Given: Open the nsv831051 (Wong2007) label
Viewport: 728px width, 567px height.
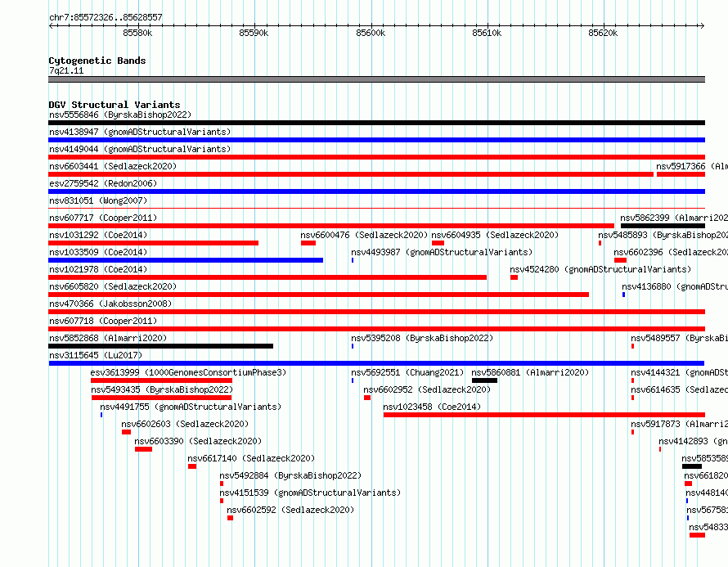Looking at the screenshot, I should [98, 200].
